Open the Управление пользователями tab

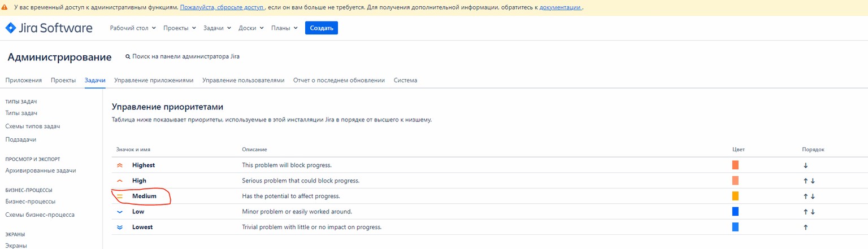click(x=243, y=80)
